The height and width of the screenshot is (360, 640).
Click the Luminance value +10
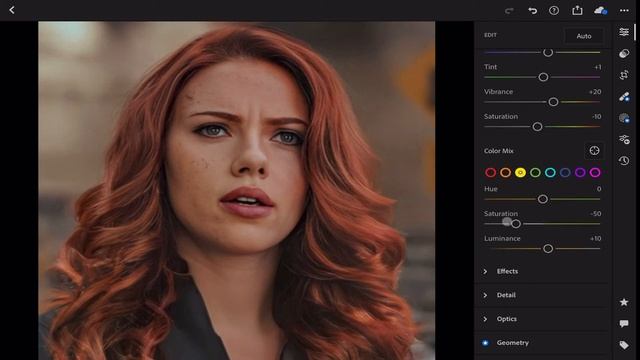(596, 238)
